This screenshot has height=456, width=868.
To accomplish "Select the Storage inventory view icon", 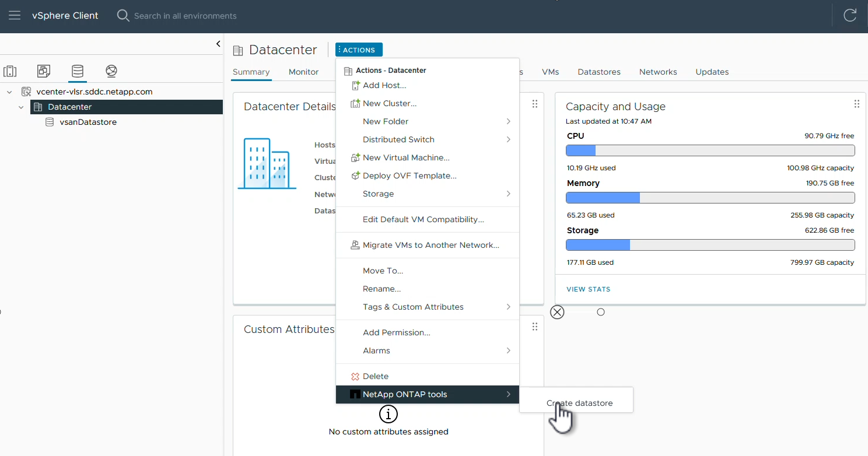I will pyautogui.click(x=77, y=71).
